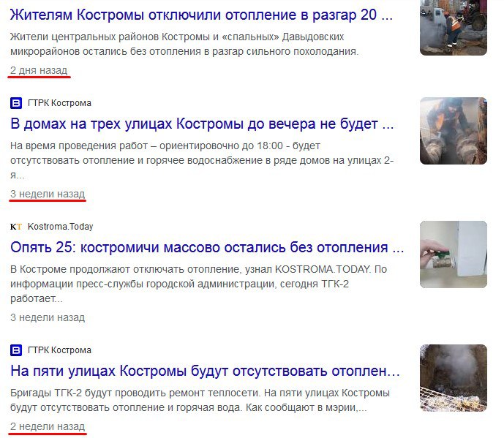The height and width of the screenshot is (438, 504).
Task: Click thumbnail of worker repairing insulated pipes
Action: pyautogui.click(x=454, y=131)
